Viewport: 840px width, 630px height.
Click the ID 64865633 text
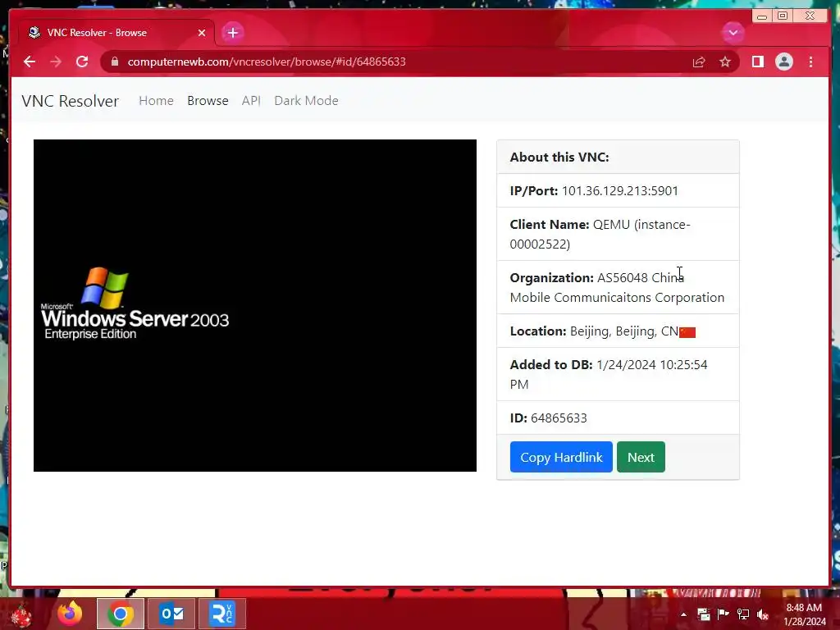pos(549,418)
